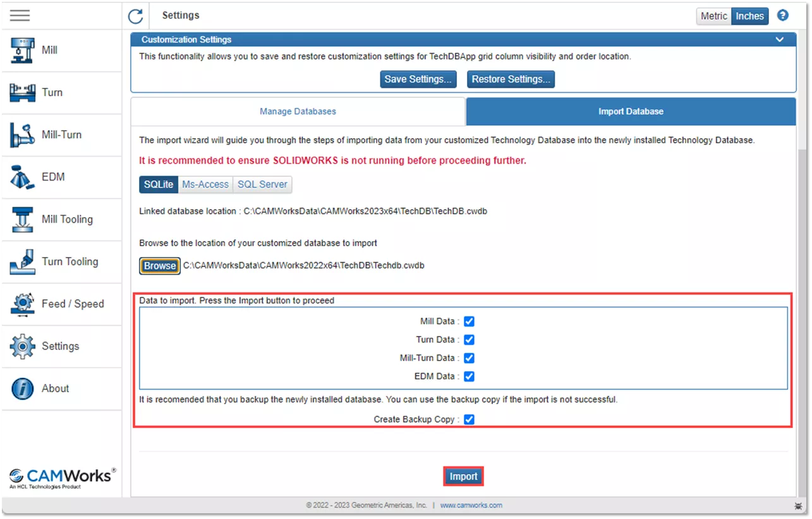This screenshot has height=519, width=812.
Task: Open the Turn section label
Action: point(52,92)
